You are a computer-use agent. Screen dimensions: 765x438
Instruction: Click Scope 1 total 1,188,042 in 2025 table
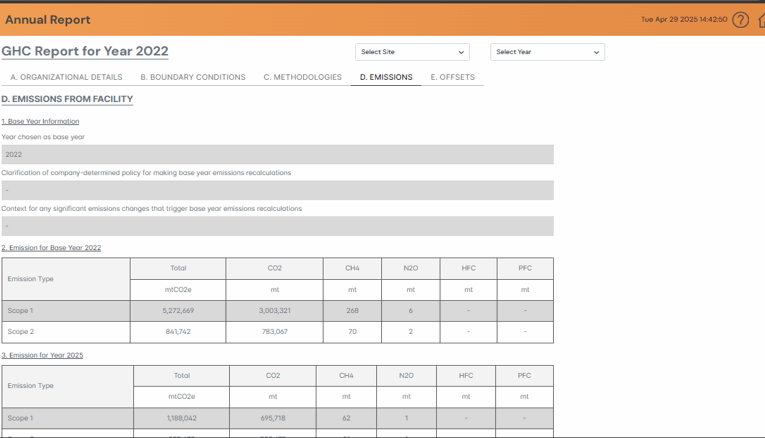coord(181,418)
